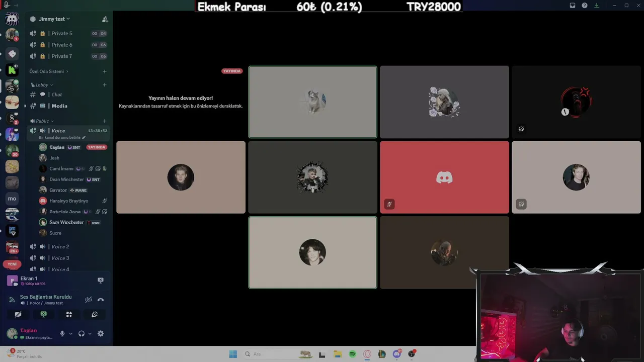644x362 pixels.
Task: Open the green Kick server icon
Action: pos(12,70)
